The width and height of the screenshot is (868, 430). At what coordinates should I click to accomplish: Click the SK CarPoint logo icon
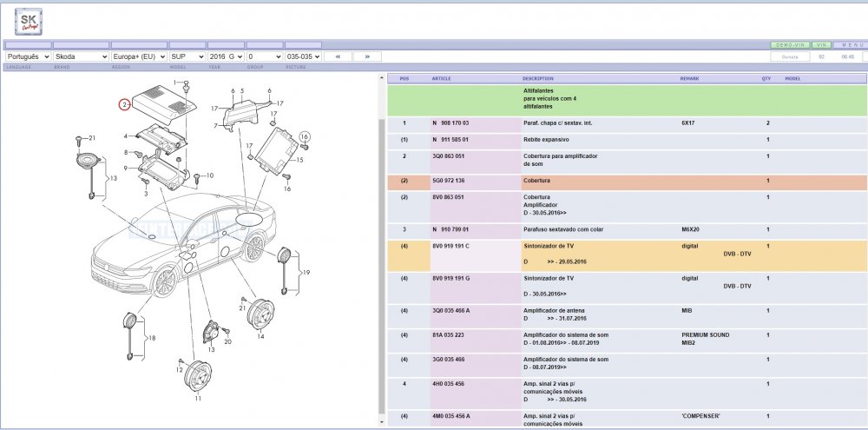(x=29, y=21)
